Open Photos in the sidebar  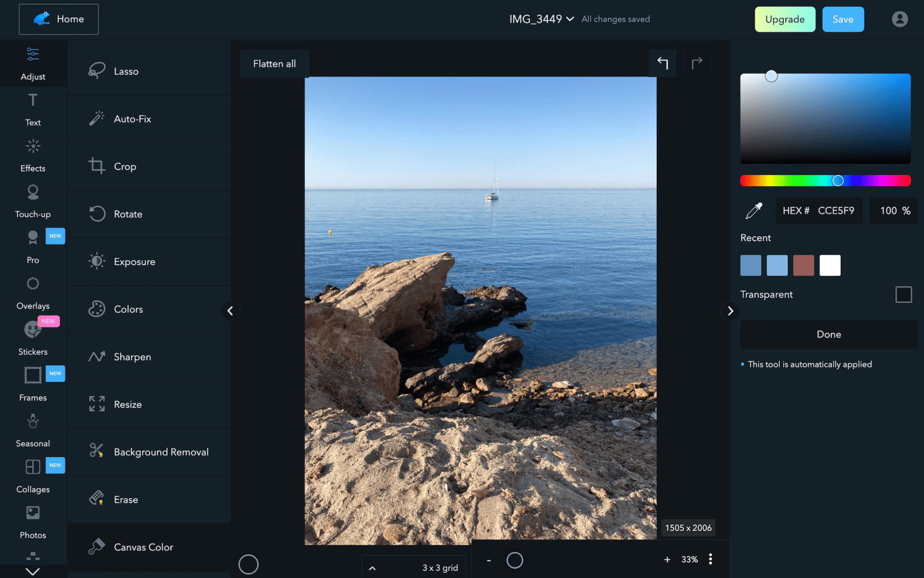(33, 523)
